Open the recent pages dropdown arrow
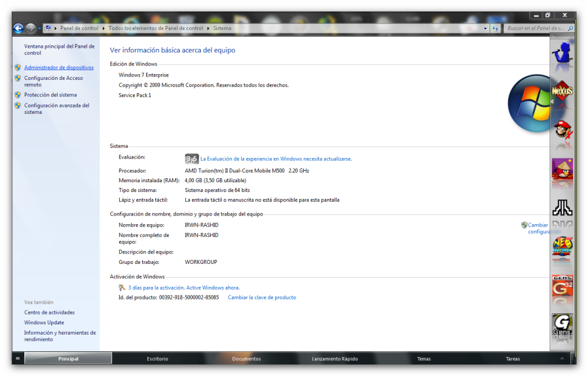The image size is (588, 376). point(39,29)
